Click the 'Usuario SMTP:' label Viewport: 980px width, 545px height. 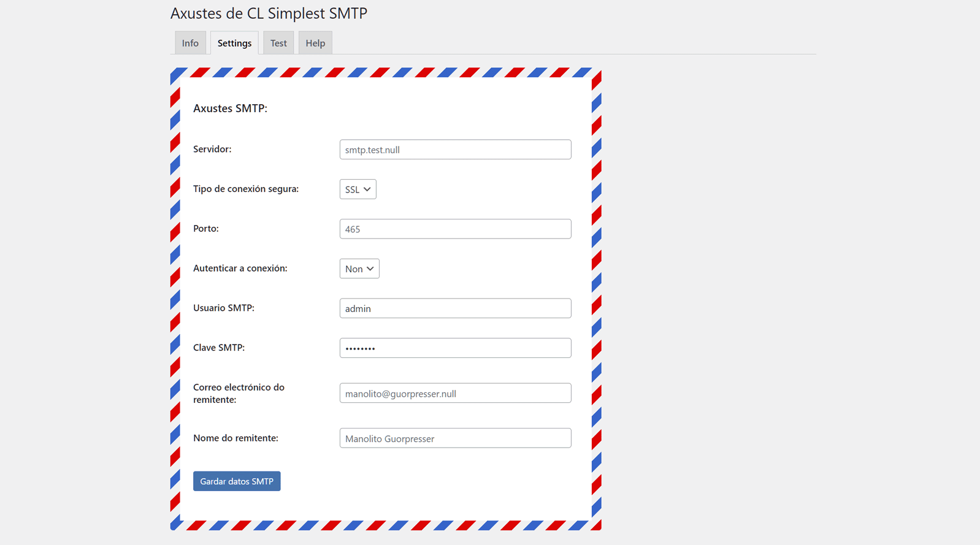(224, 308)
